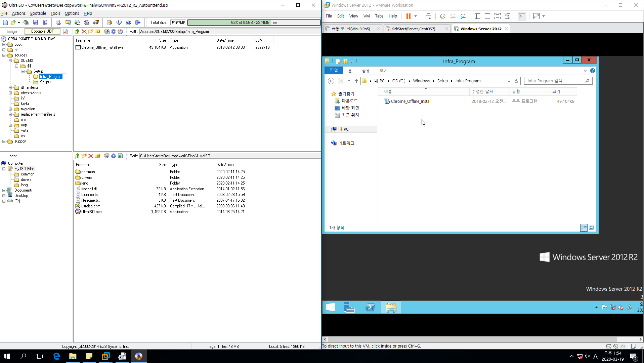Open dropdown arrow next to UltraISO Open icon

click(19, 23)
